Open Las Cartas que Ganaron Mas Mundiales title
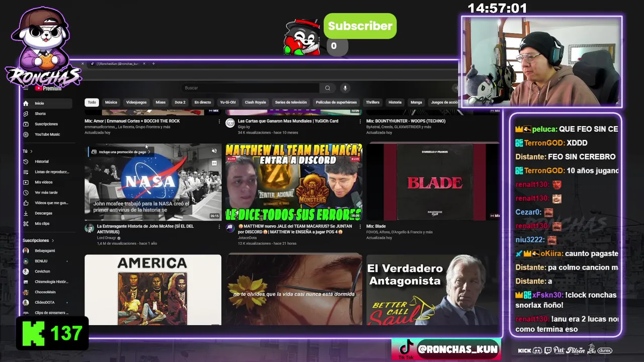The image size is (644, 362). [x=288, y=121]
